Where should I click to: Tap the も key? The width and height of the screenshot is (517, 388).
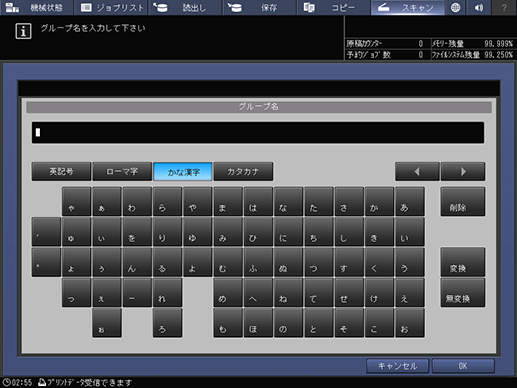(228, 323)
